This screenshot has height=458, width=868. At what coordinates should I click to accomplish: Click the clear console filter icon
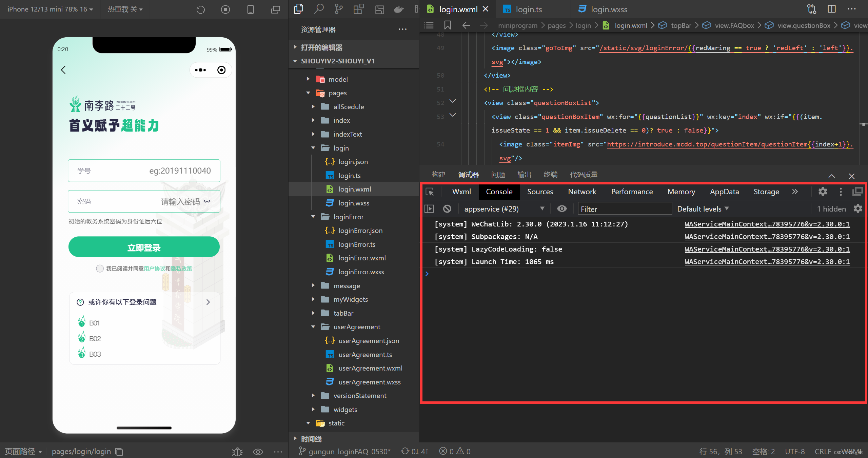(x=448, y=208)
